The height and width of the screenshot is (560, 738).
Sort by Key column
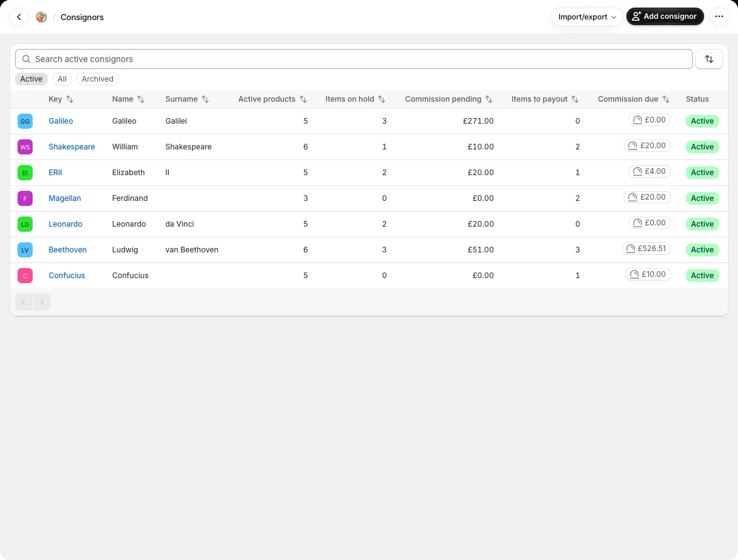(61, 99)
